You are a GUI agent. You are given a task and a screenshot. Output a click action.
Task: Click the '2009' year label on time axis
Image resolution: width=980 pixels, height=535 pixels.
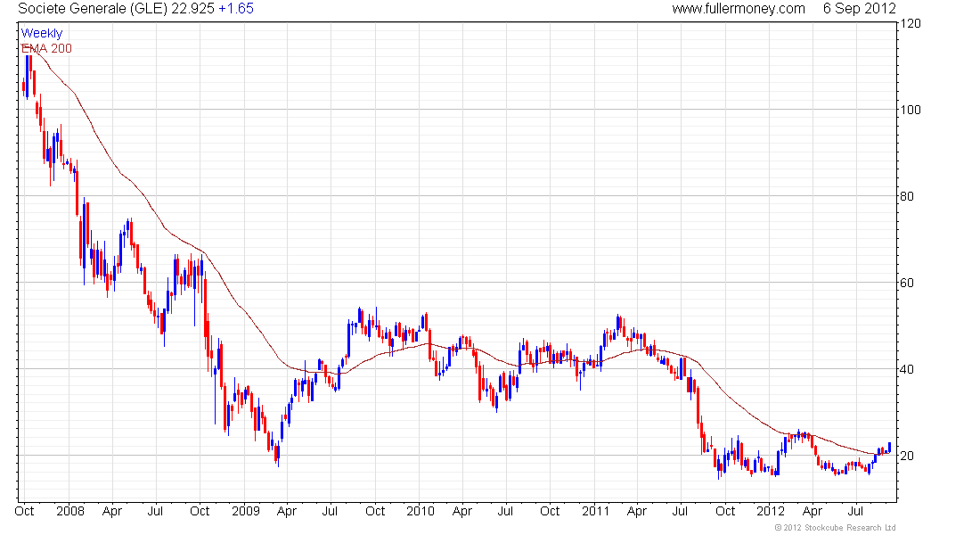point(246,511)
